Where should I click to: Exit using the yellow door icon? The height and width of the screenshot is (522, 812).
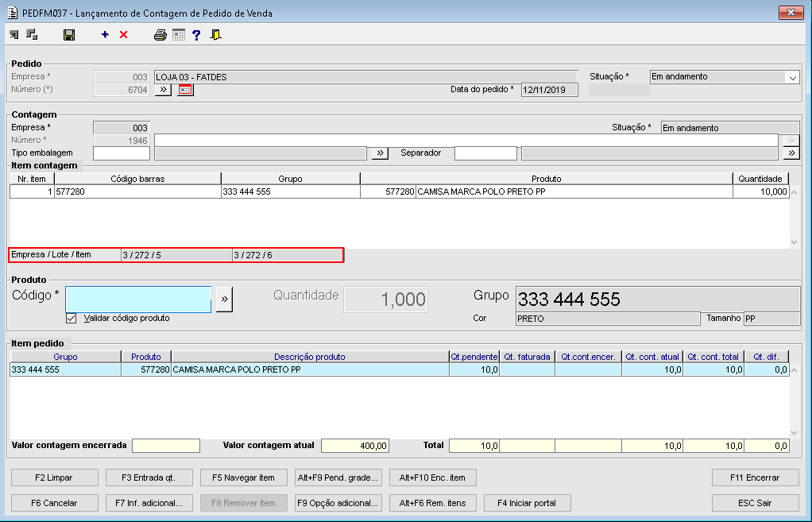coord(215,35)
